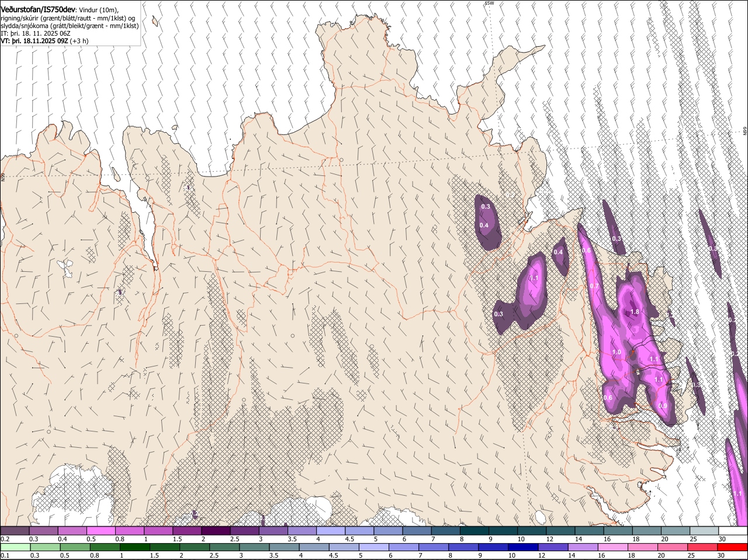This screenshot has width=748, height=560.
Task: Click the 0.1 label in the lower legend
Action: click(5, 555)
